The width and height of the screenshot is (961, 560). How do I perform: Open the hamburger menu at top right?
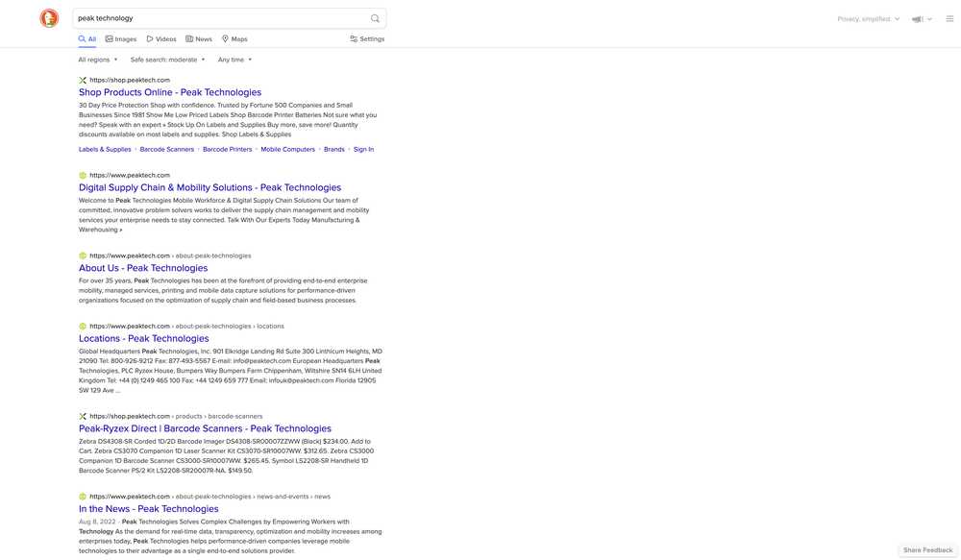(949, 18)
